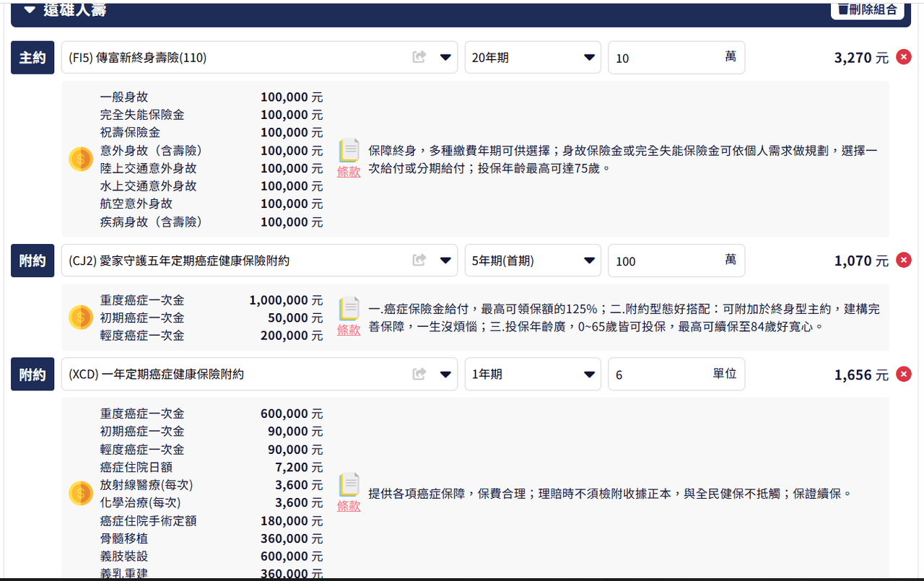Click the 完全失能保險金 benefit row
Viewport: 924px width, 581px height.
tap(212, 114)
